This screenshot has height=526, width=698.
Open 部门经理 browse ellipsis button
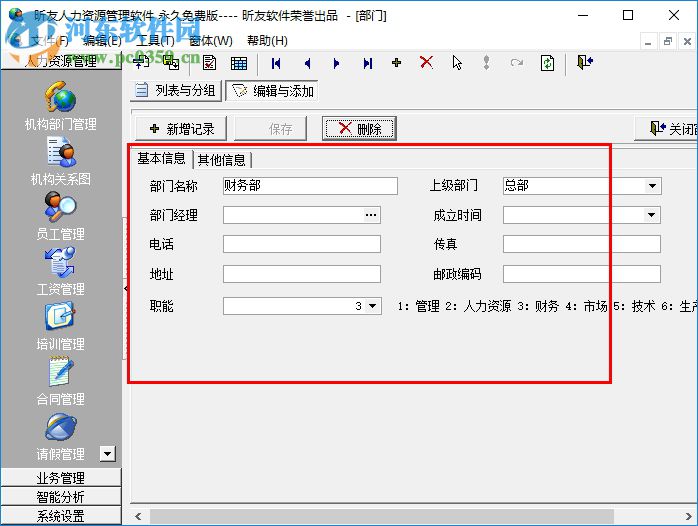tap(371, 215)
